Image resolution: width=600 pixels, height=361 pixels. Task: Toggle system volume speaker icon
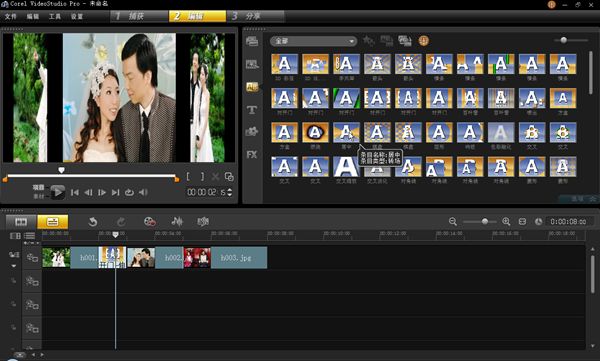pos(143,192)
